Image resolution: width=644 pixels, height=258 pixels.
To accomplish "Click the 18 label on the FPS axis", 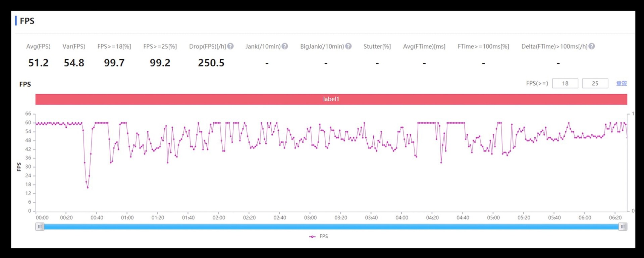I will 28,185.
